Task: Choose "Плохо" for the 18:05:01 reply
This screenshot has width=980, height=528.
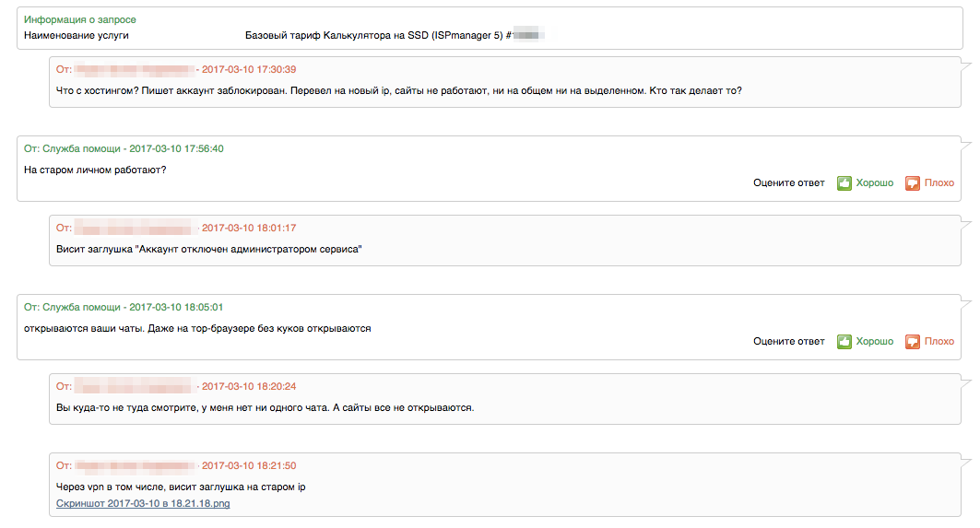Action: [939, 342]
